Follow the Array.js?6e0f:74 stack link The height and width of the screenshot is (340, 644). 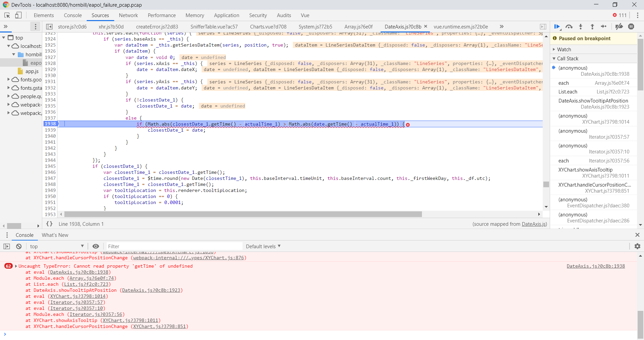(92, 278)
